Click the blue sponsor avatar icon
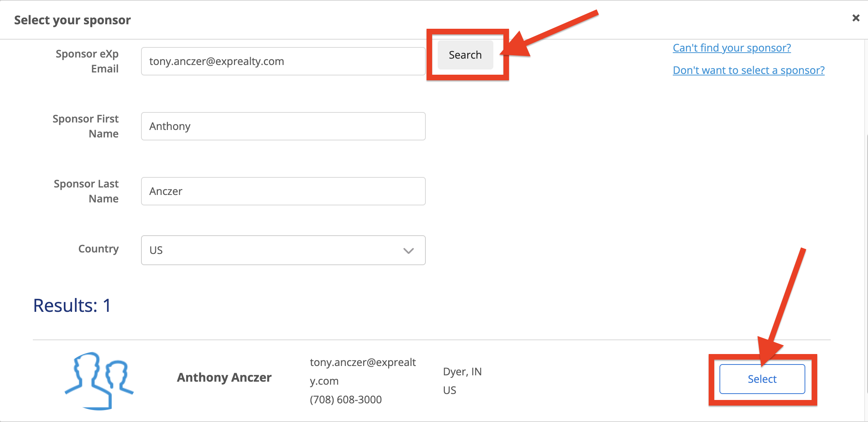Viewport: 868px width, 422px height. tap(99, 380)
